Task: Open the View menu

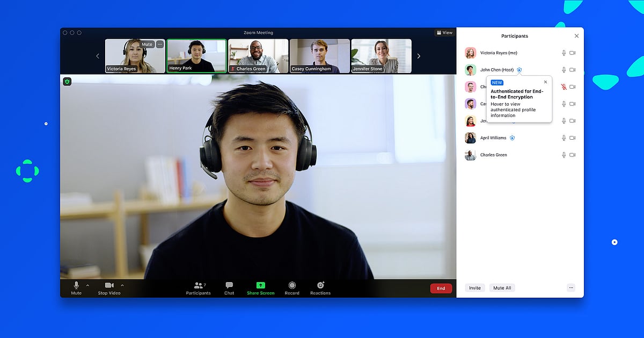Action: click(x=444, y=32)
